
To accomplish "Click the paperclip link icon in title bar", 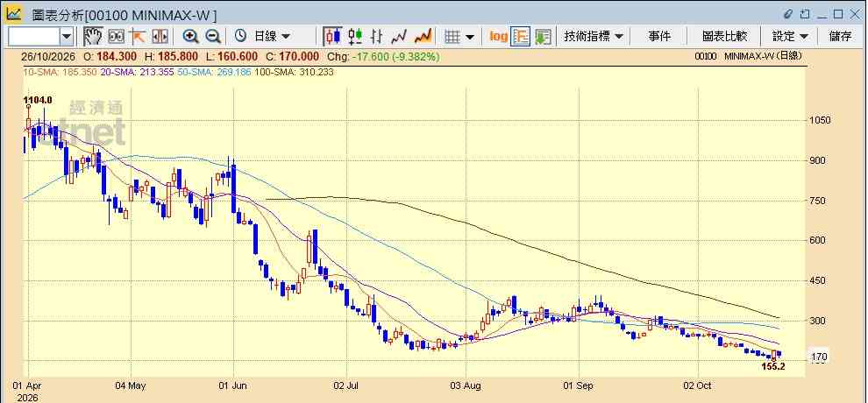I will pyautogui.click(x=788, y=14).
